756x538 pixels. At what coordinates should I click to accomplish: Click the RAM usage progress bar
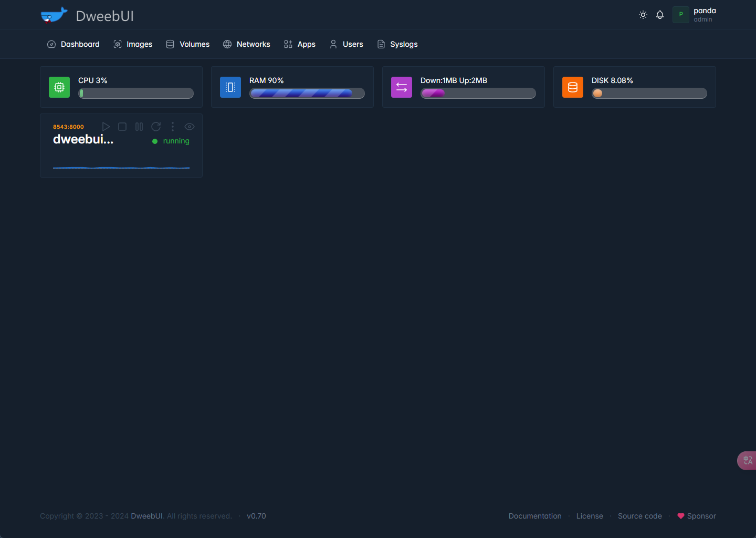tap(307, 94)
